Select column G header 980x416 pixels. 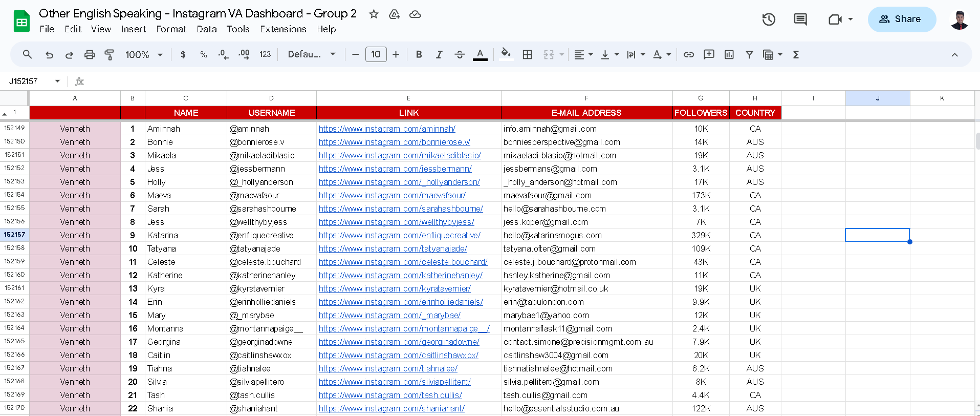[x=701, y=98]
